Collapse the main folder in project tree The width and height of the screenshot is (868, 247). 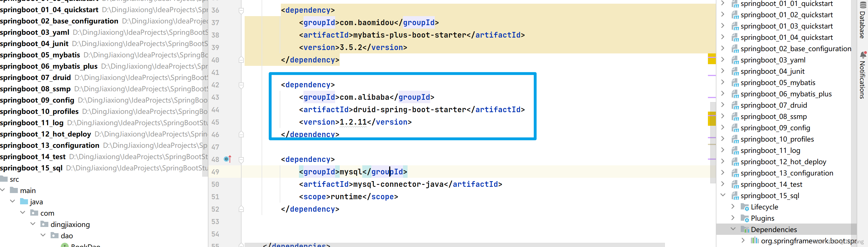click(3, 190)
